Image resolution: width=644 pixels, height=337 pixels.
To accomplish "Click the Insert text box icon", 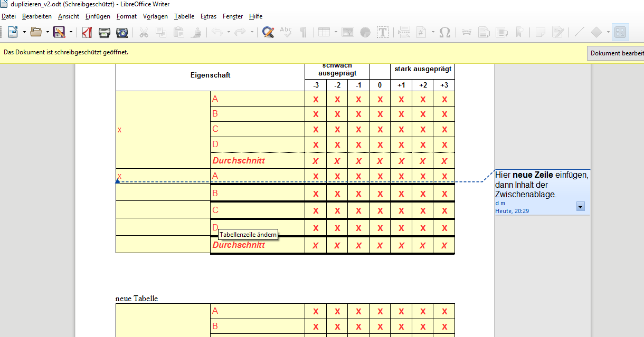I will (x=383, y=32).
